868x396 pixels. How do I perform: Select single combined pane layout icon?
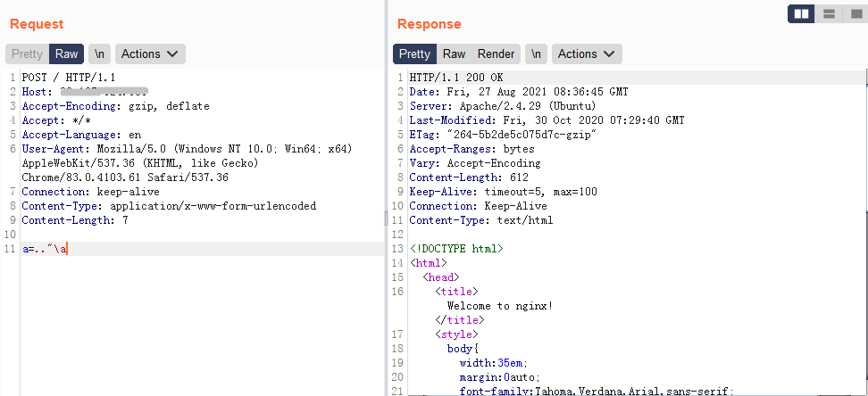[855, 14]
